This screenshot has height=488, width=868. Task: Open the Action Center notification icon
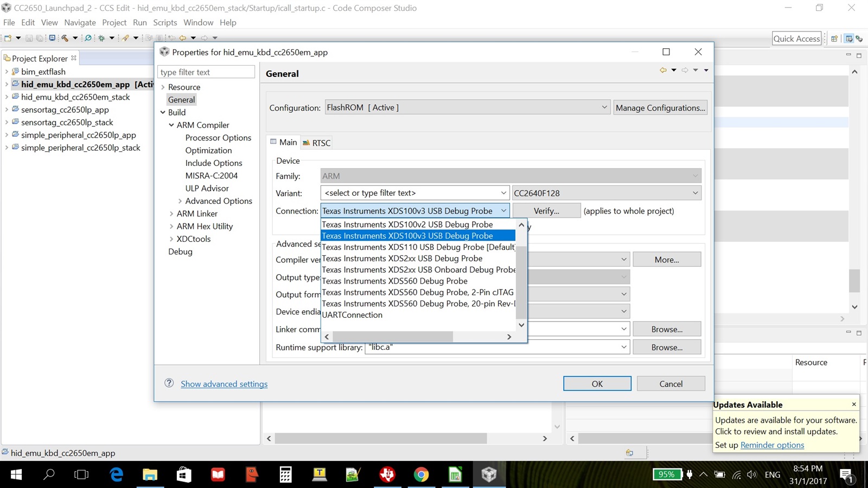coord(847,476)
